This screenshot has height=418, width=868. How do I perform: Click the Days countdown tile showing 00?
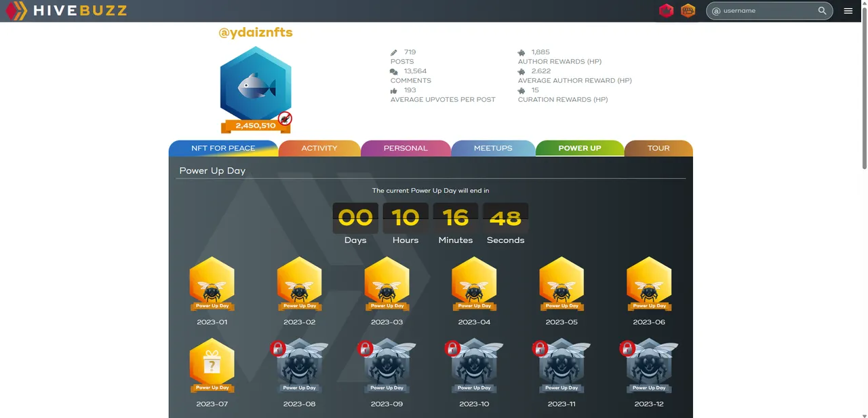pyautogui.click(x=355, y=218)
